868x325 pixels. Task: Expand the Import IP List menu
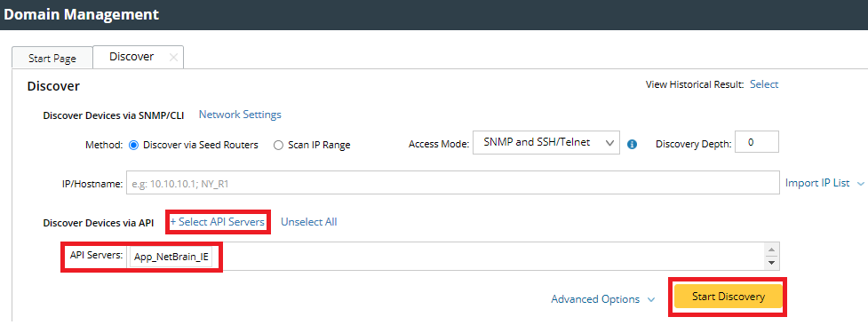click(x=824, y=183)
